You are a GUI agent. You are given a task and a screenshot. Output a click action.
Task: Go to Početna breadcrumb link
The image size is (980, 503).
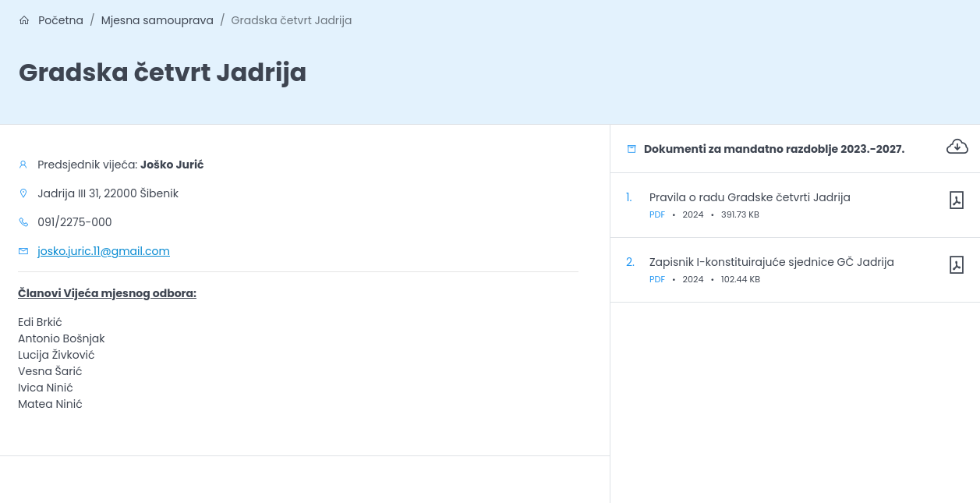[61, 20]
